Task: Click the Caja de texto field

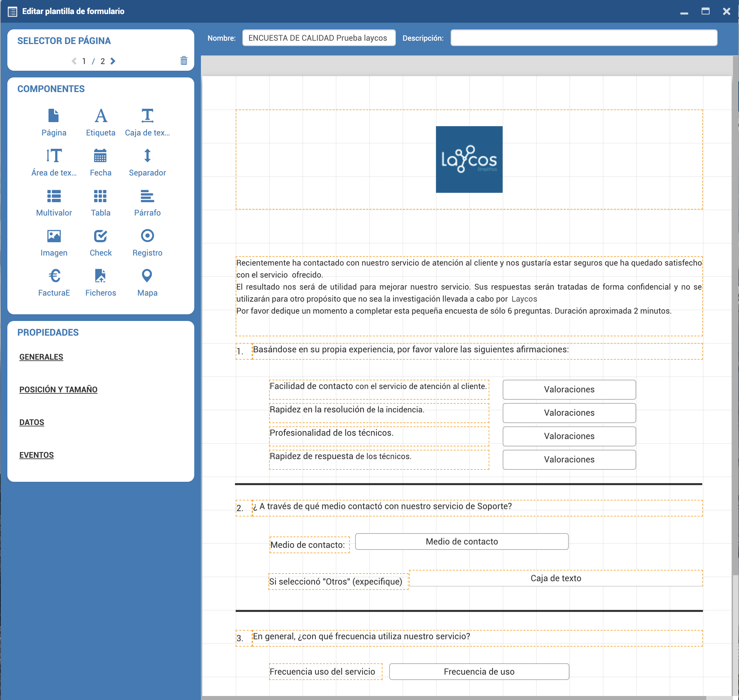Action: 556,578
